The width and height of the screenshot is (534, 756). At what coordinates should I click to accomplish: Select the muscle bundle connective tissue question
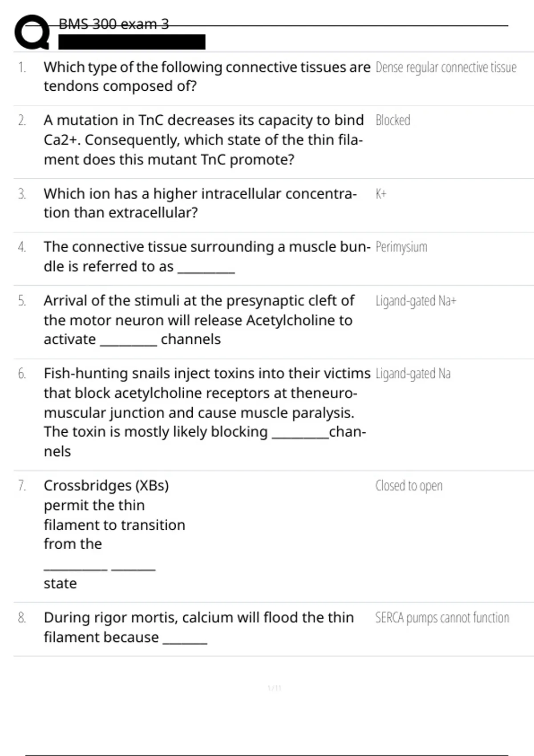(207, 257)
